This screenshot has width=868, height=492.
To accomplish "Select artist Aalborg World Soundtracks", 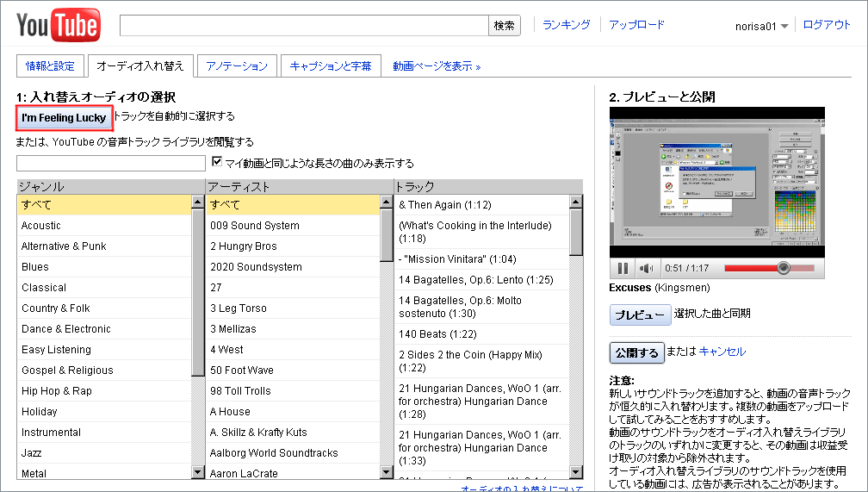I will (293, 452).
